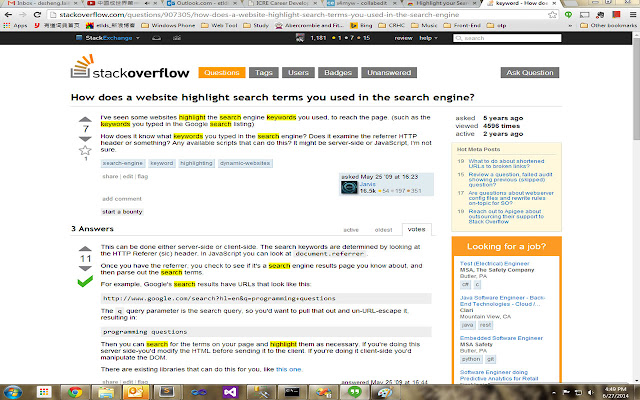The image size is (640, 400).
Task: Reload the page with refresh icon
Action: point(37,15)
